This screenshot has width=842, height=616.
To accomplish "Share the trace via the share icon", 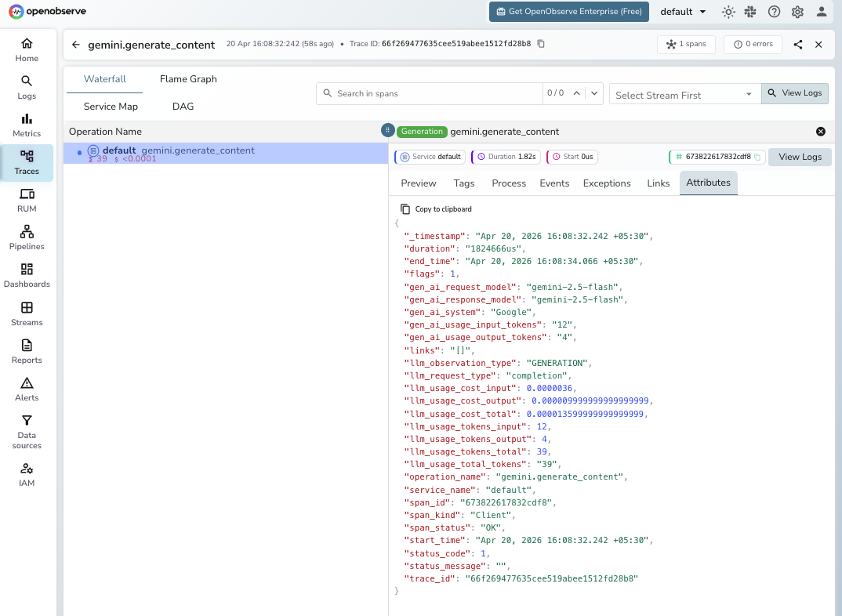I will point(798,45).
